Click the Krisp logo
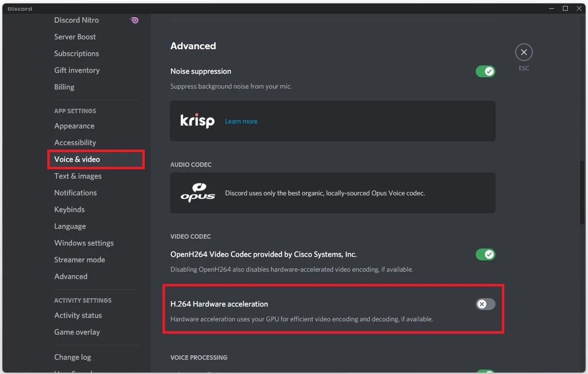 (x=197, y=121)
